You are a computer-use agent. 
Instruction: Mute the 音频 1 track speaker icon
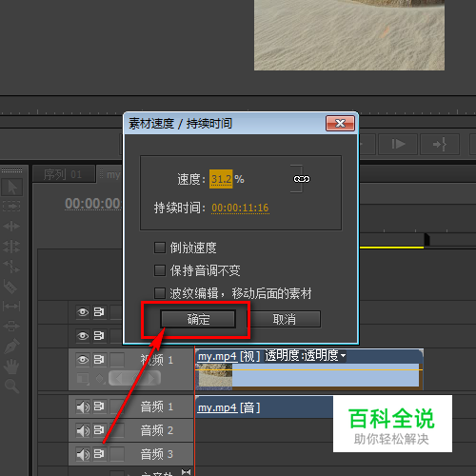(x=83, y=407)
